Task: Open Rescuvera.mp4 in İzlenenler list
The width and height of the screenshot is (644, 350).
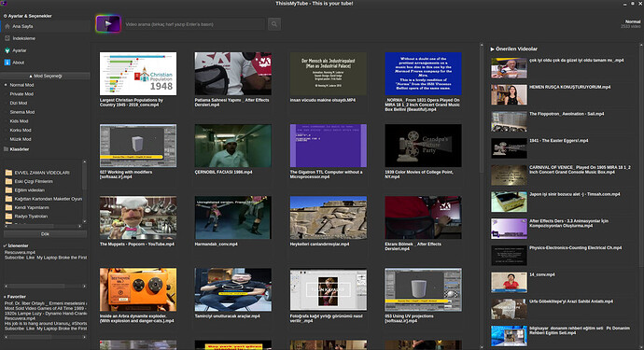Action: 20,253
